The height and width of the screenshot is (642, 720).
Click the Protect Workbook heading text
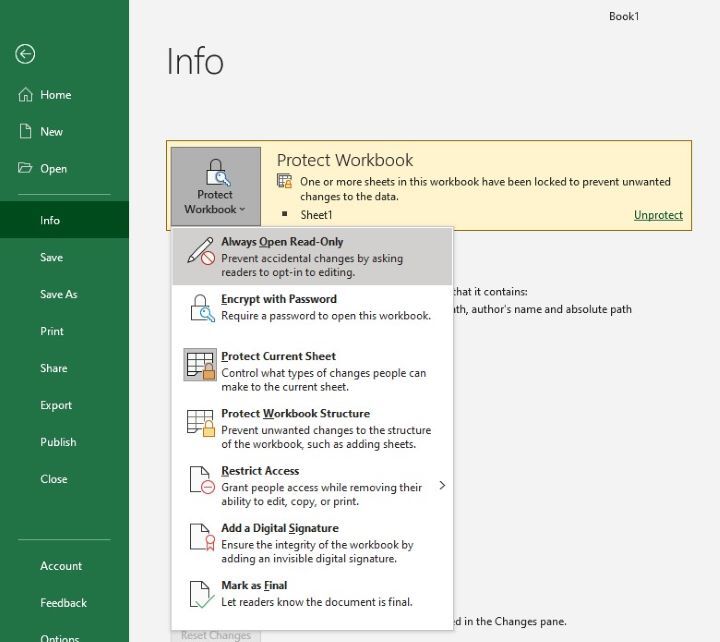click(x=345, y=160)
